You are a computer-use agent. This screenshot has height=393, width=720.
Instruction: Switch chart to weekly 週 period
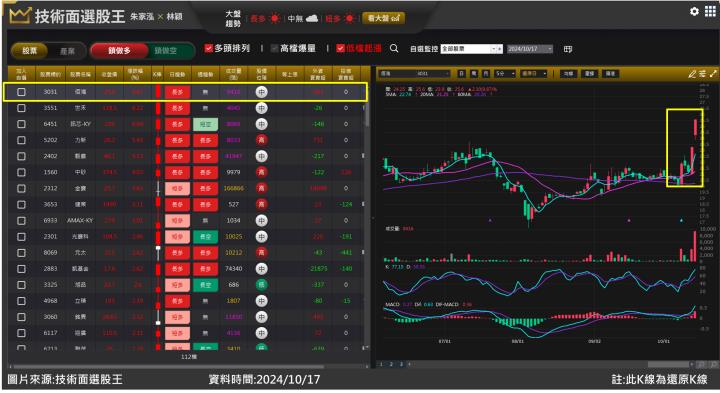pyautogui.click(x=474, y=73)
